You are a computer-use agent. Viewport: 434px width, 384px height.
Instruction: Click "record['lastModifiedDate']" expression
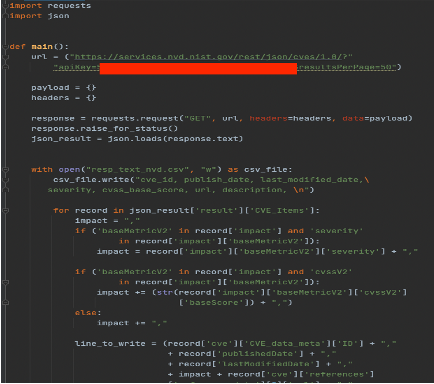(x=249, y=364)
